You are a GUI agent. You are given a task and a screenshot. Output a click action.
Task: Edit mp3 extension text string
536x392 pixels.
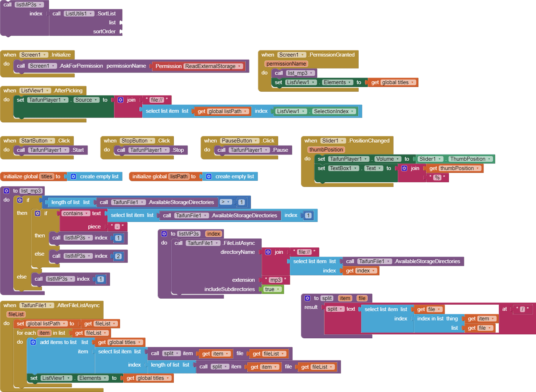coord(275,280)
